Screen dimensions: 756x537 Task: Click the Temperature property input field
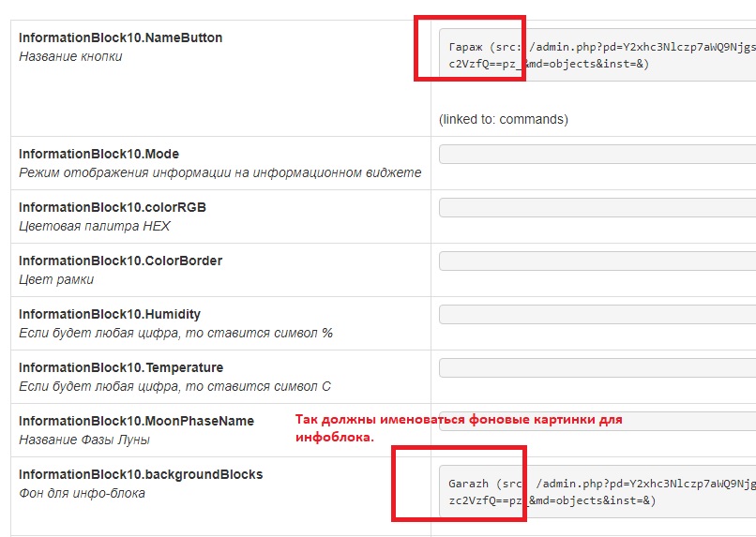point(597,368)
